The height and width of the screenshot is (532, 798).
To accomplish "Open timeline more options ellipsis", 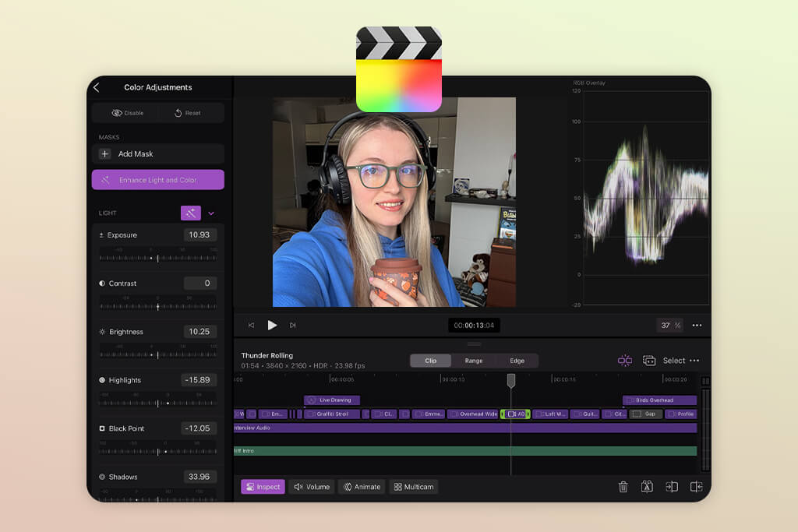I will [694, 361].
